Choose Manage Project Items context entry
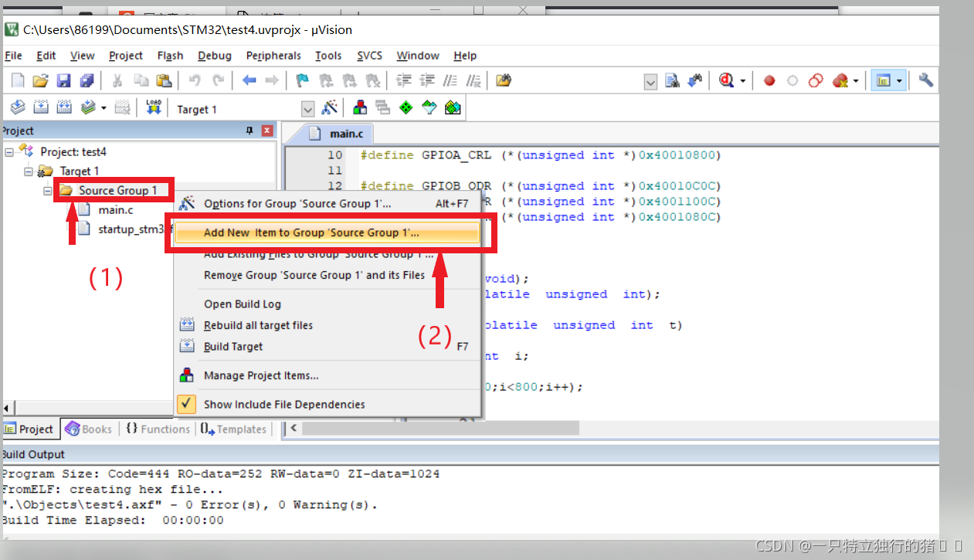This screenshot has height=560, width=974. pyautogui.click(x=327, y=375)
